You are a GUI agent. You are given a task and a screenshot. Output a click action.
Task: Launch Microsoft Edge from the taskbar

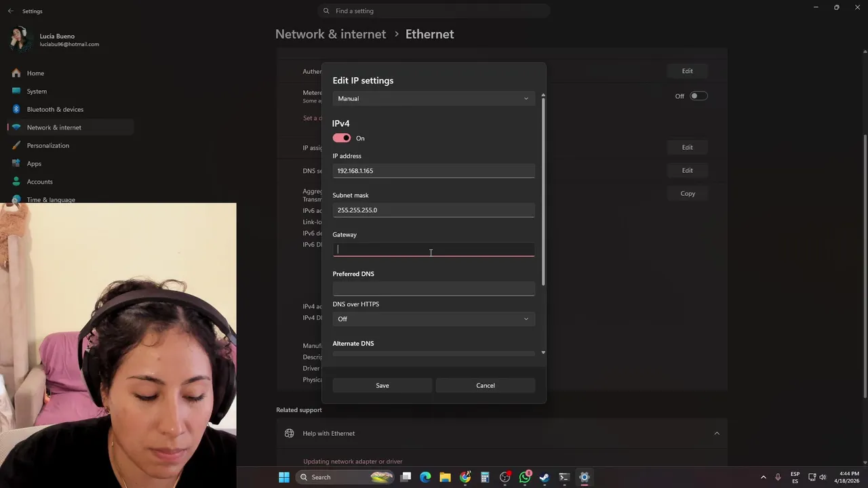pyautogui.click(x=425, y=477)
